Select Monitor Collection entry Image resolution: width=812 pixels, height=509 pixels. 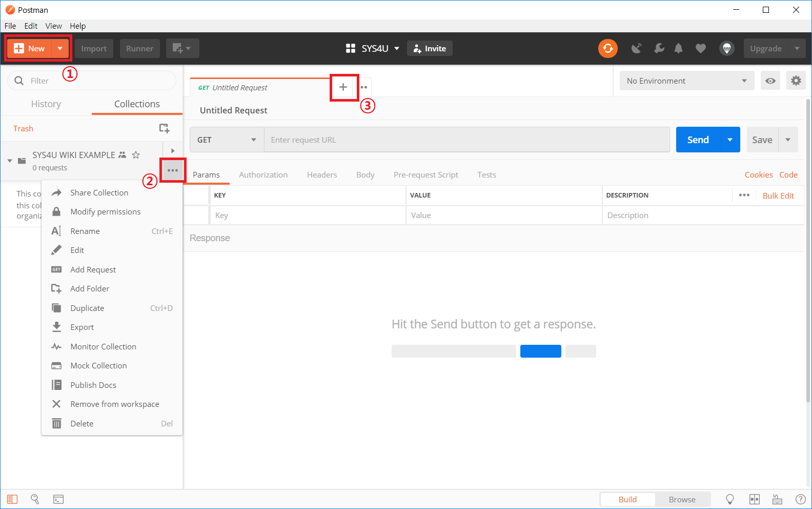coord(112,346)
